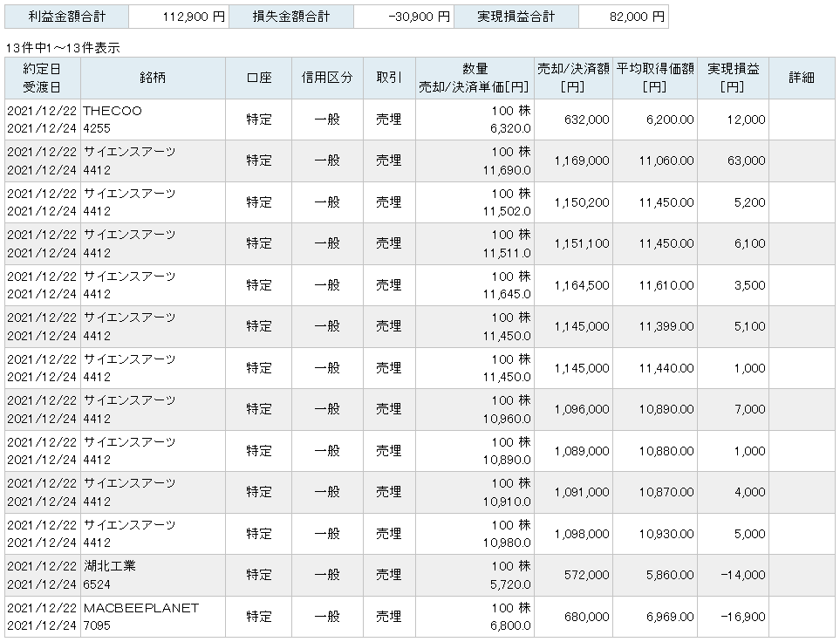Click the 11,440.00 average cost cell

pos(655,368)
